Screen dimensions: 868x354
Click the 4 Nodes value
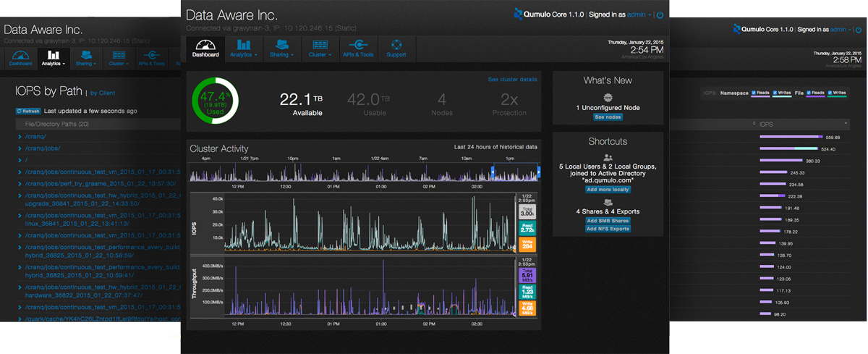click(x=441, y=104)
